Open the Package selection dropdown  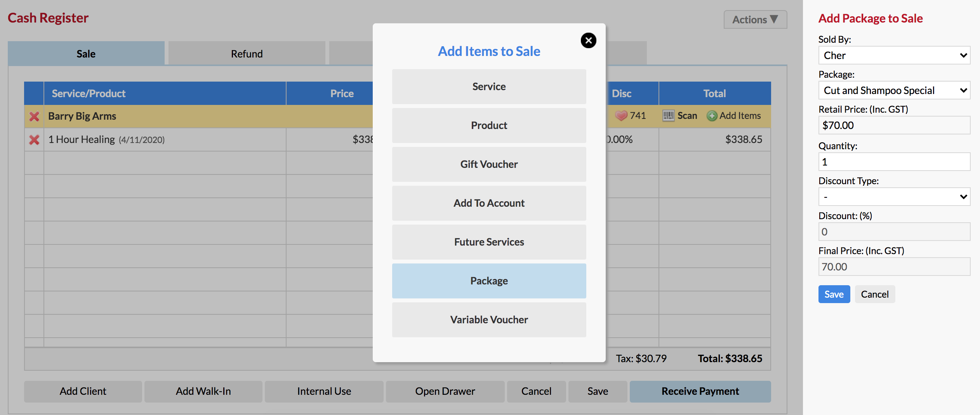[894, 91]
